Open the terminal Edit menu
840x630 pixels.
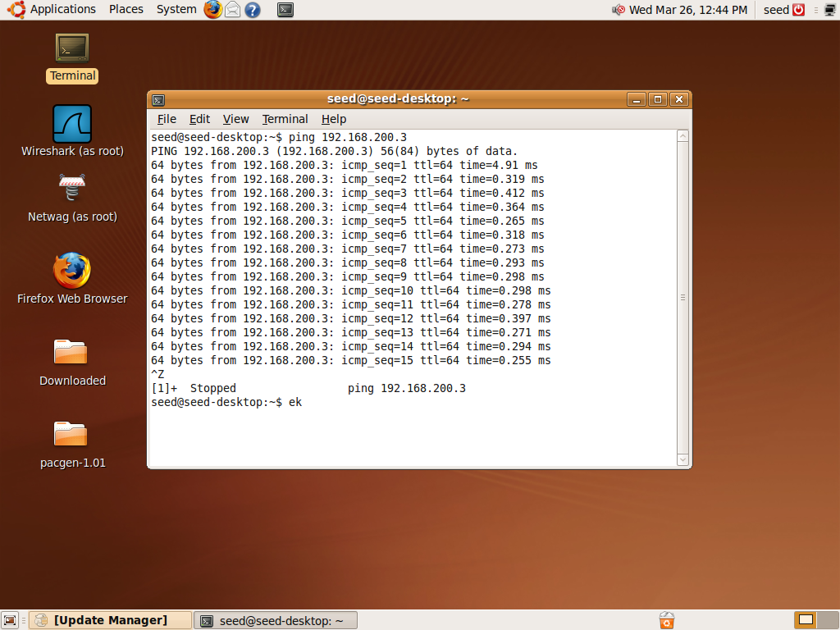tap(199, 119)
